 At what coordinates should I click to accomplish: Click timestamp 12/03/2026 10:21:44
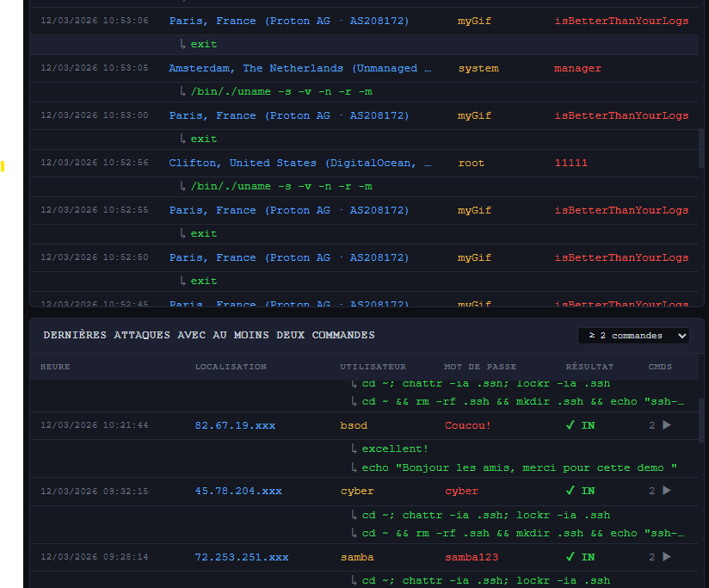tap(95, 425)
